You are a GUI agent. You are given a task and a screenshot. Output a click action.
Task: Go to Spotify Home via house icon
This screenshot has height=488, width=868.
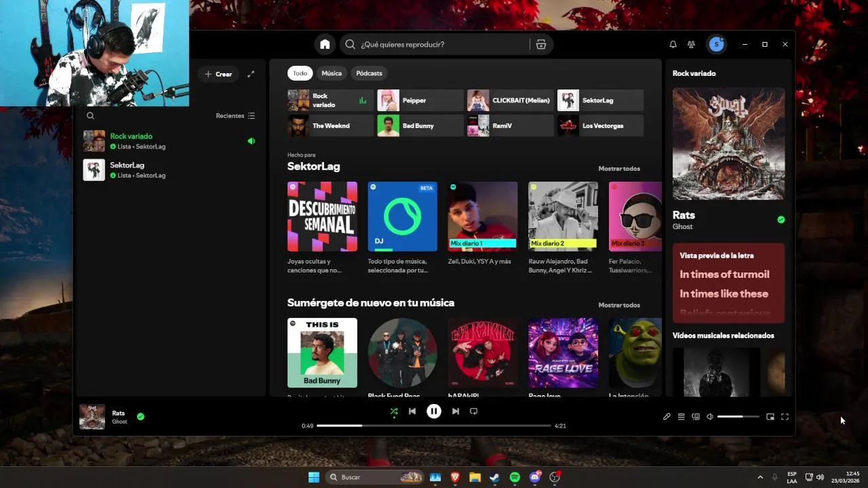point(325,44)
